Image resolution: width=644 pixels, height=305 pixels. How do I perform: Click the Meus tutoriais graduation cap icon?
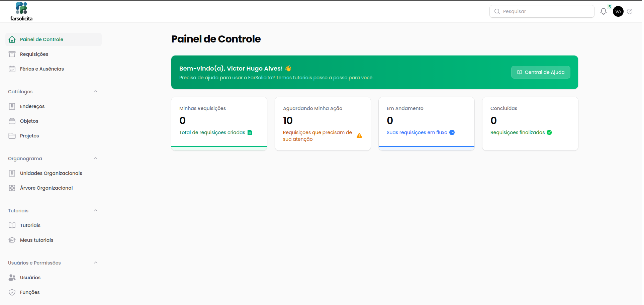pyautogui.click(x=12, y=240)
